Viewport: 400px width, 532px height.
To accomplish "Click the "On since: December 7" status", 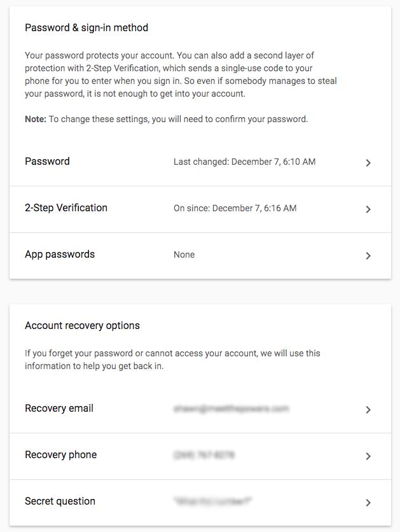I will [x=235, y=209].
